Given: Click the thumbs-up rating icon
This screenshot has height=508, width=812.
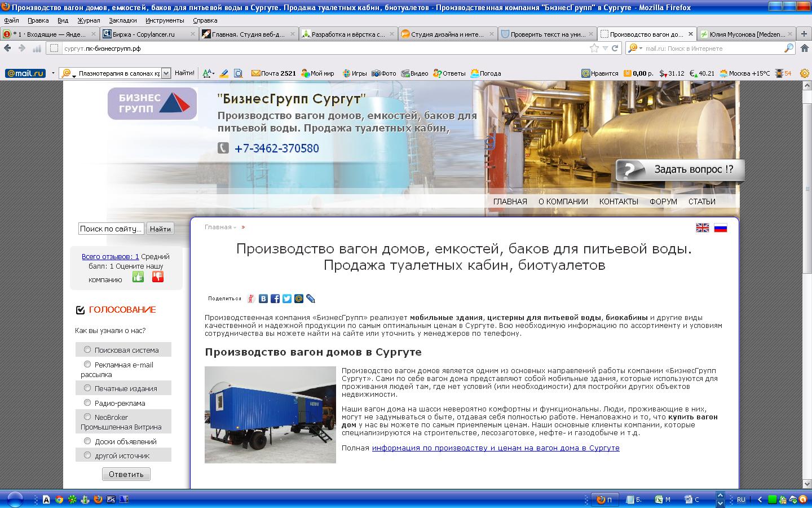Looking at the screenshot, I should (138, 277).
